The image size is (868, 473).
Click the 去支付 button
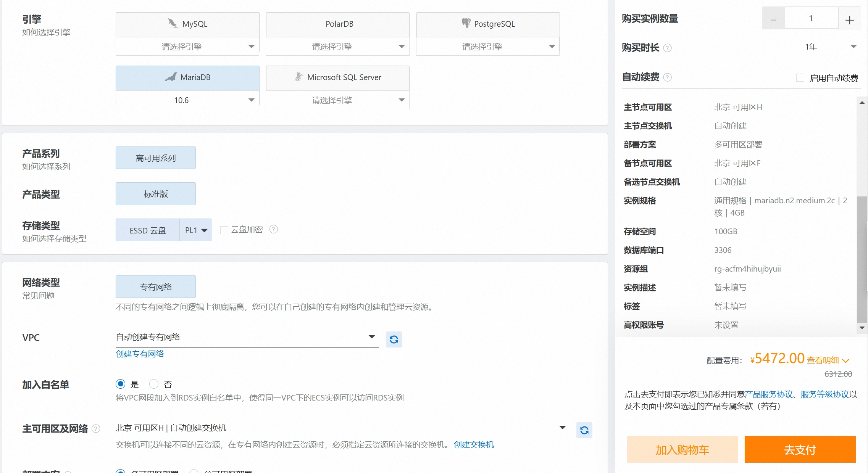click(x=800, y=449)
